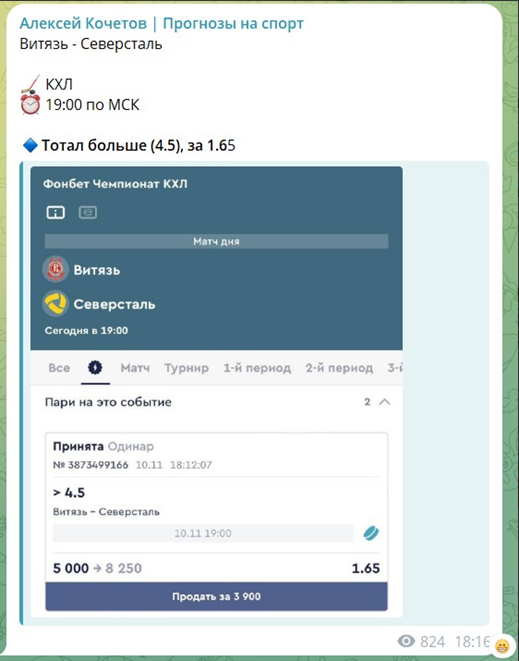Click the blue diamond emoji before Тотал
Viewport: 519px width, 661px height.
pos(30,145)
